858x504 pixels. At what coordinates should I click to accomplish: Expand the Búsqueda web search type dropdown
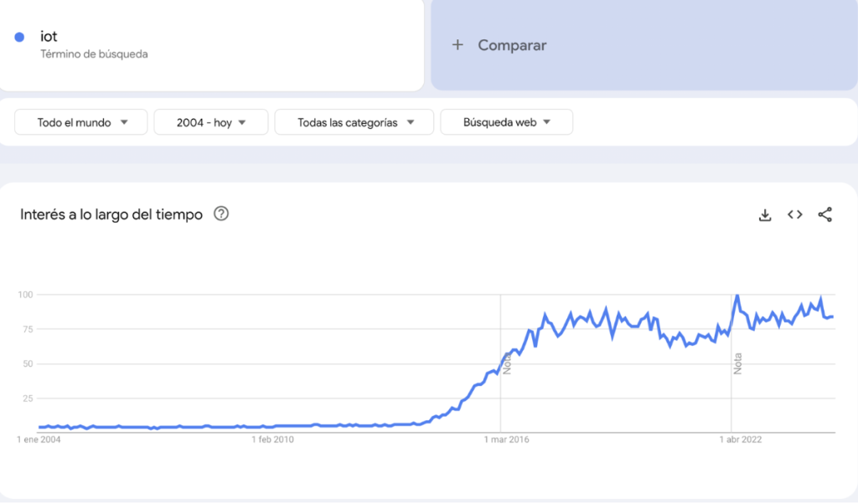506,122
